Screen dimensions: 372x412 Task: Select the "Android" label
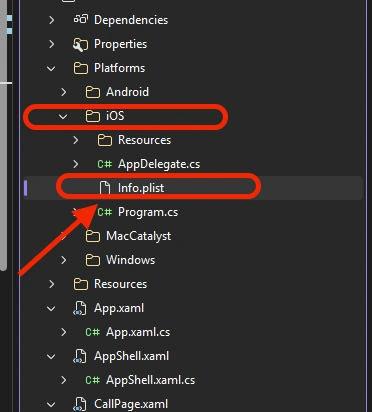point(127,92)
